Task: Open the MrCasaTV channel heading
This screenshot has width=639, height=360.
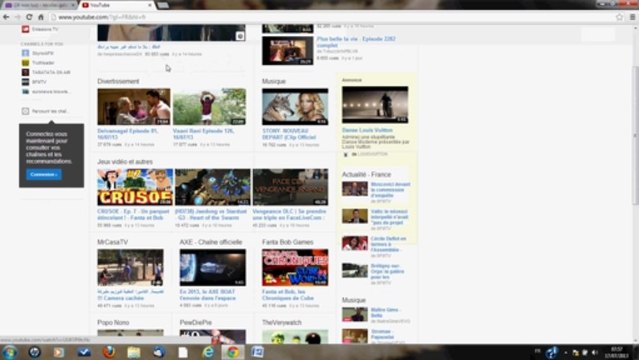Action: [x=112, y=242]
